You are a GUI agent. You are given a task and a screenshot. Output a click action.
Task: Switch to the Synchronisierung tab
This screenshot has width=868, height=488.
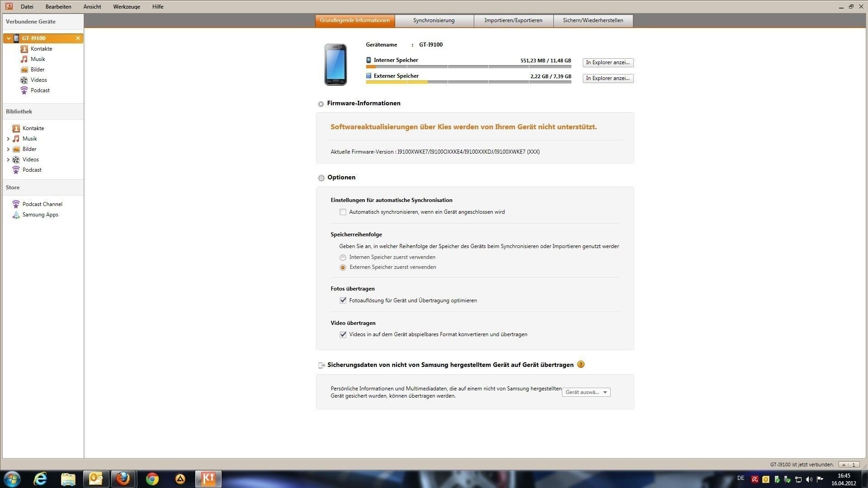tap(434, 21)
